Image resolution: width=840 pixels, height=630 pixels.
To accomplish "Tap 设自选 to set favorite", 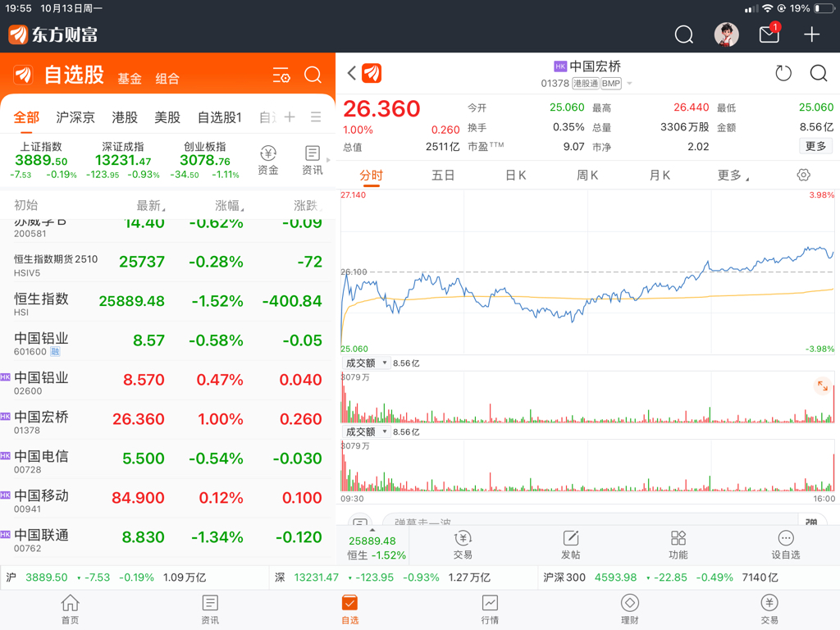I will click(785, 545).
